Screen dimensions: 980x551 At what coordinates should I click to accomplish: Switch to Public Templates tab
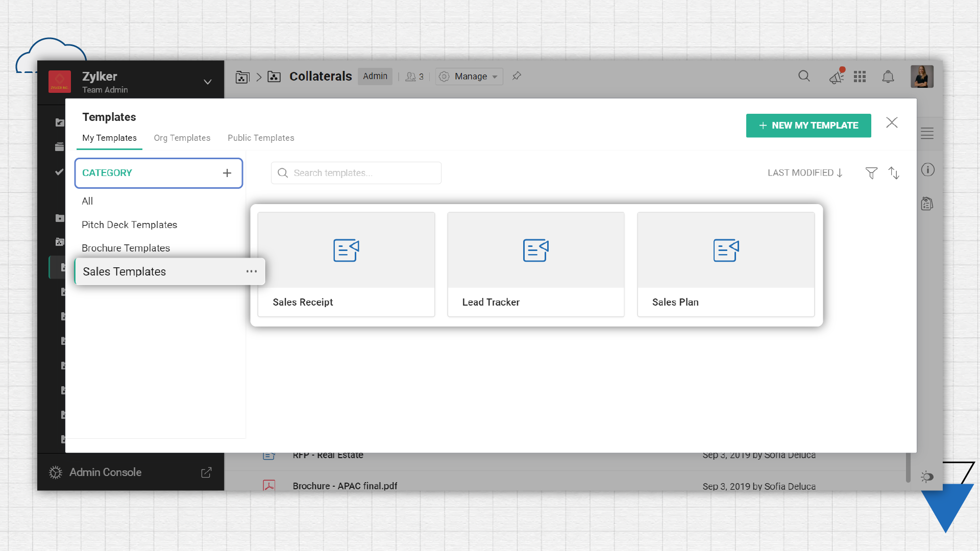[261, 138]
